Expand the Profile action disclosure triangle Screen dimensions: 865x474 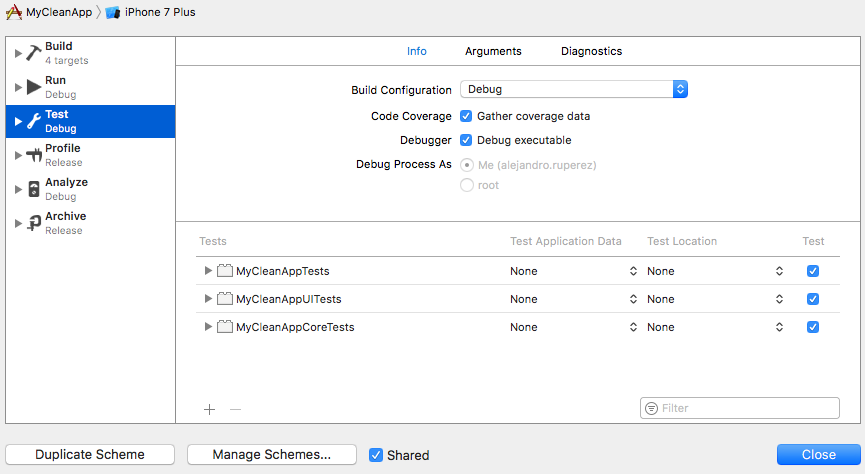tap(18, 156)
